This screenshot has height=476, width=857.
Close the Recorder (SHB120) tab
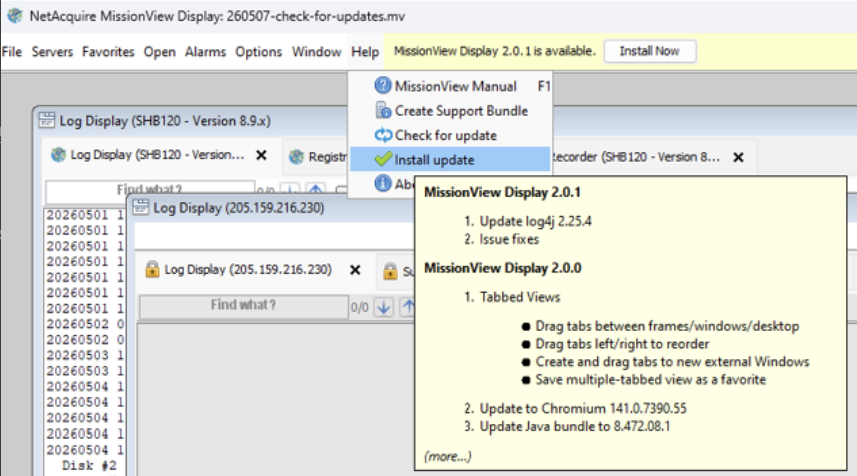coord(738,157)
